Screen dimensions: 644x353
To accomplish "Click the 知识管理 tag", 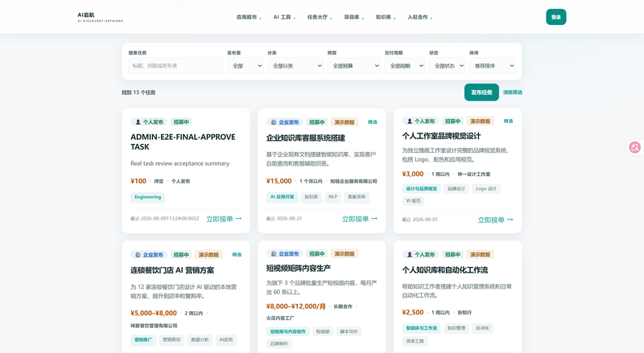I will [x=456, y=328].
